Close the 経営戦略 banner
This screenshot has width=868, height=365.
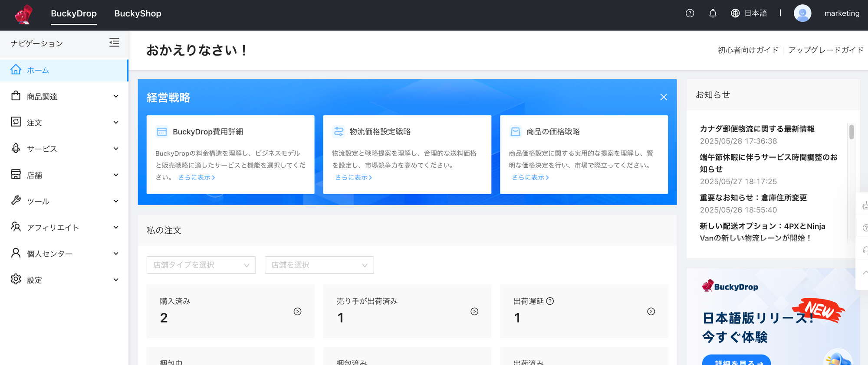tap(664, 97)
